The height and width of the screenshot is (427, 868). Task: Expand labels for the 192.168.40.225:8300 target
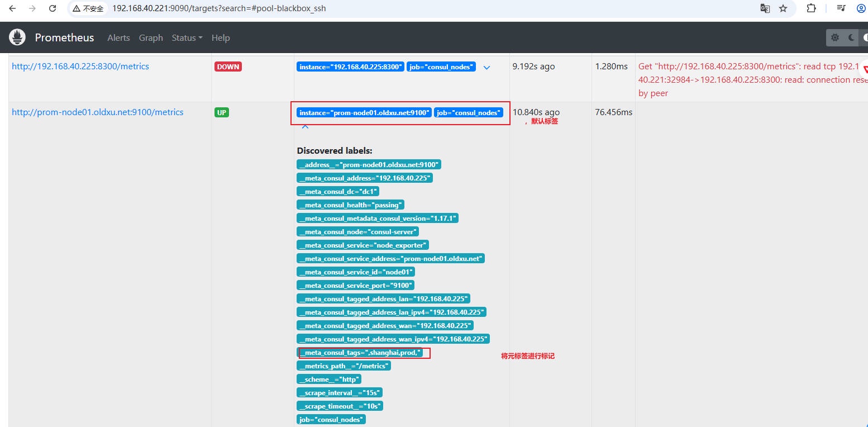pos(487,67)
